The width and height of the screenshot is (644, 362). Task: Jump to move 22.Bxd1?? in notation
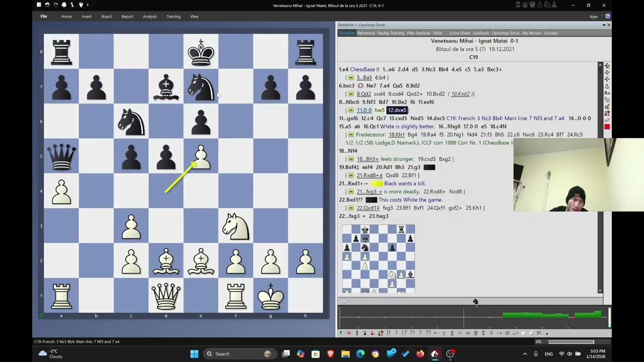pyautogui.click(x=351, y=200)
